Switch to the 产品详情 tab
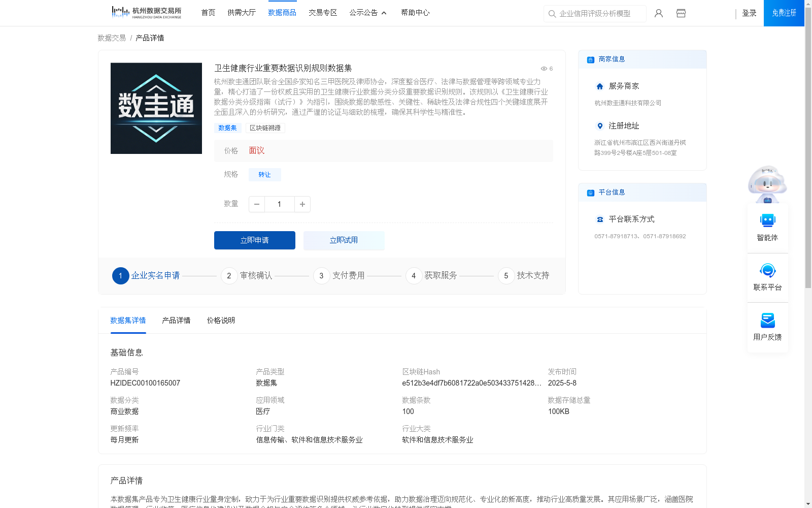This screenshot has height=508, width=812. pyautogui.click(x=176, y=321)
